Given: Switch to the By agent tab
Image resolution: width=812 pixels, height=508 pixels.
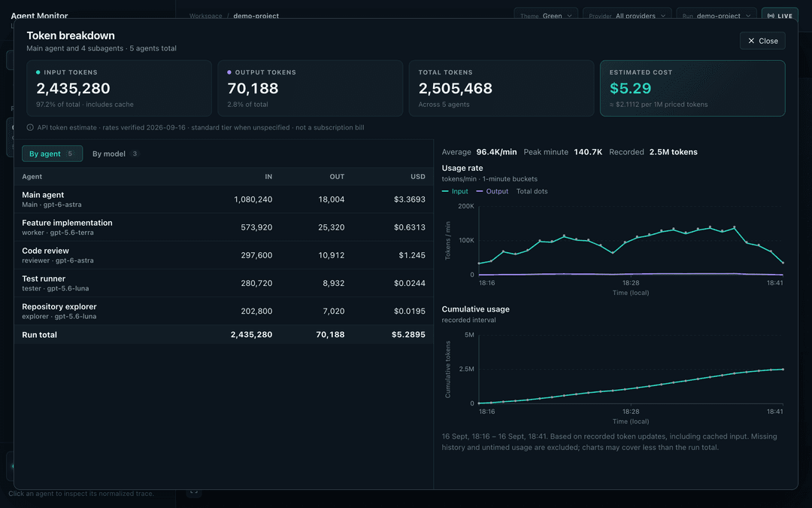Looking at the screenshot, I should [x=53, y=154].
